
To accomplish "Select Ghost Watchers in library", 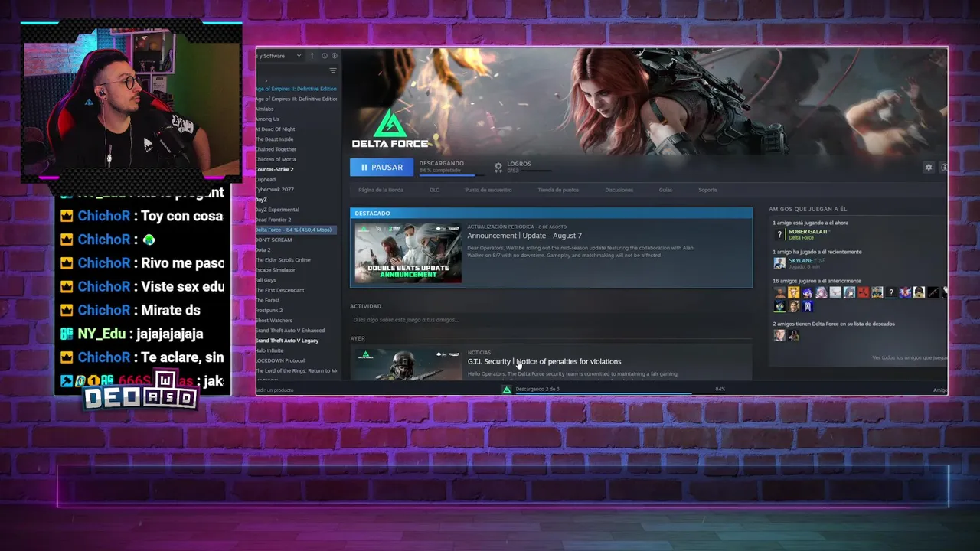I will tap(274, 320).
